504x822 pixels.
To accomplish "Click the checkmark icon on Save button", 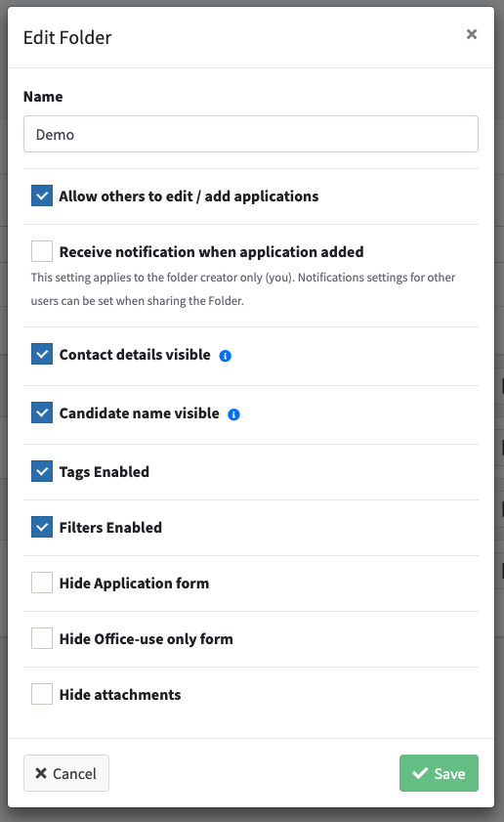I will click(x=420, y=773).
